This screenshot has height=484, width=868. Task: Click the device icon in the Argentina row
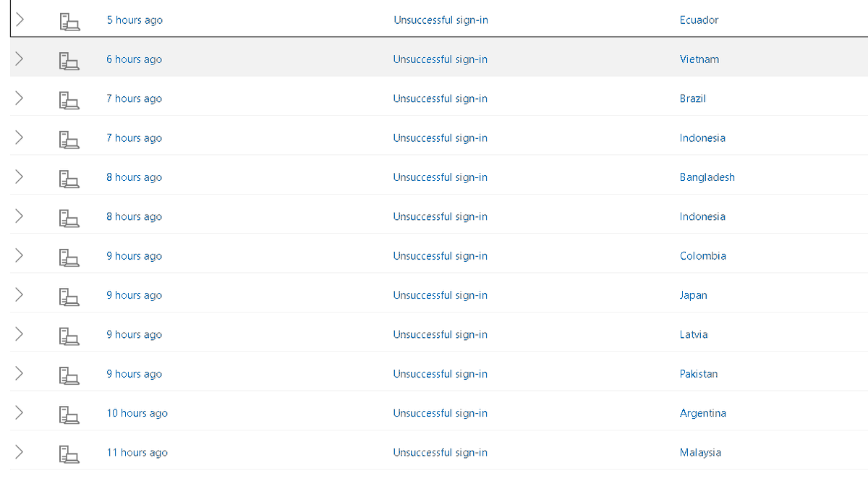point(69,415)
